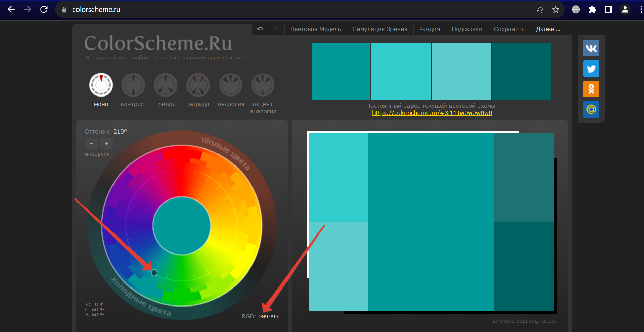This screenshot has height=332, width=644.
Task: Select the тетрада scheme wheel icon
Action: click(198, 85)
